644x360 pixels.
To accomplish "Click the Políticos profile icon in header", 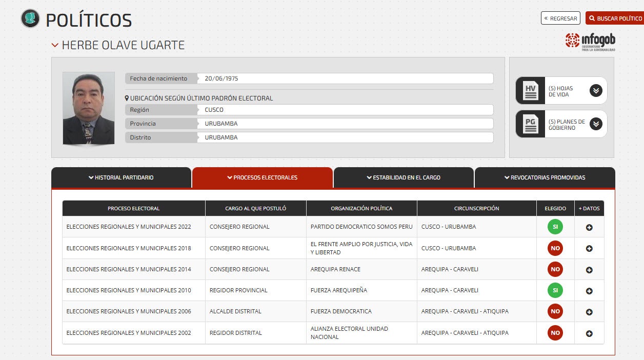I will pos(30,18).
